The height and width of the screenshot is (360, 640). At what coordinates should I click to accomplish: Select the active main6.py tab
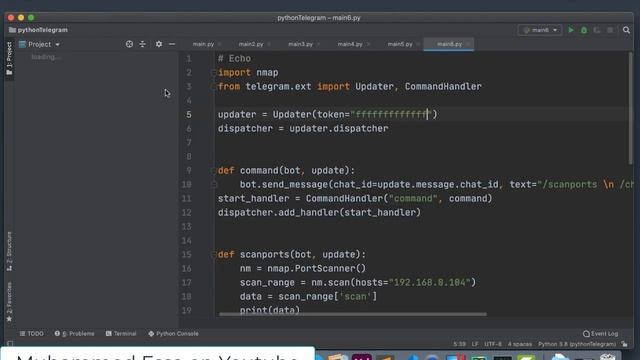449,44
